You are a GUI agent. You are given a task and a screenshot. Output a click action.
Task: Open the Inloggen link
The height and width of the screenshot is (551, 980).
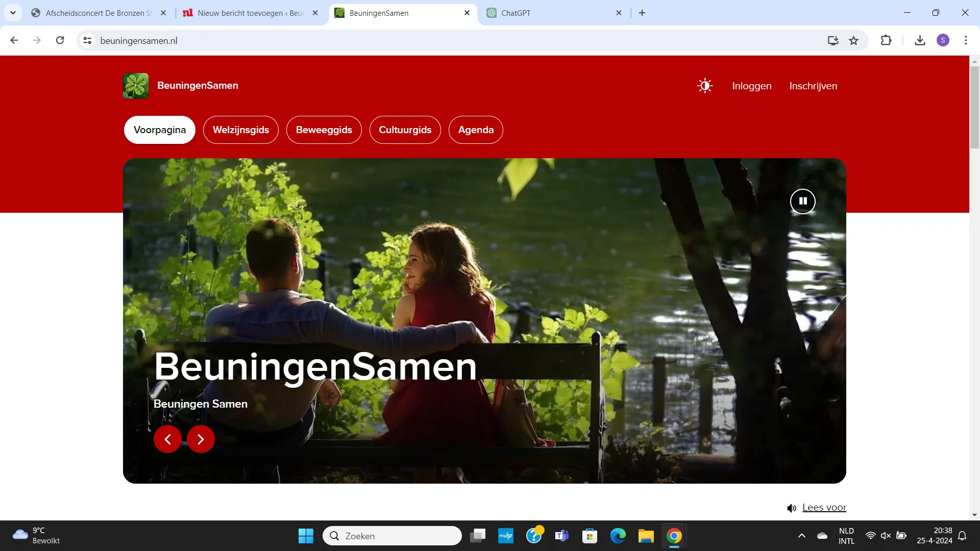(751, 86)
